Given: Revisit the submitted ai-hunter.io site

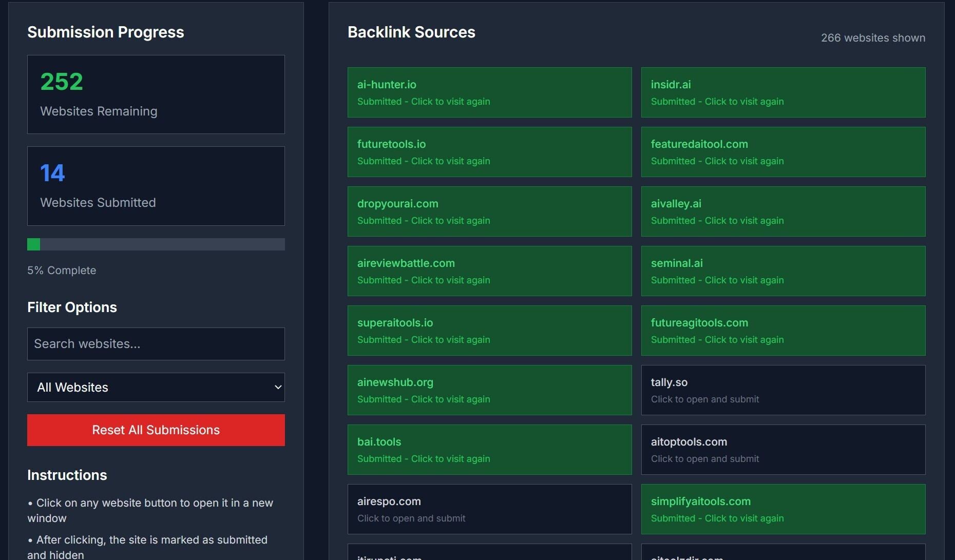Looking at the screenshot, I should coord(489,92).
